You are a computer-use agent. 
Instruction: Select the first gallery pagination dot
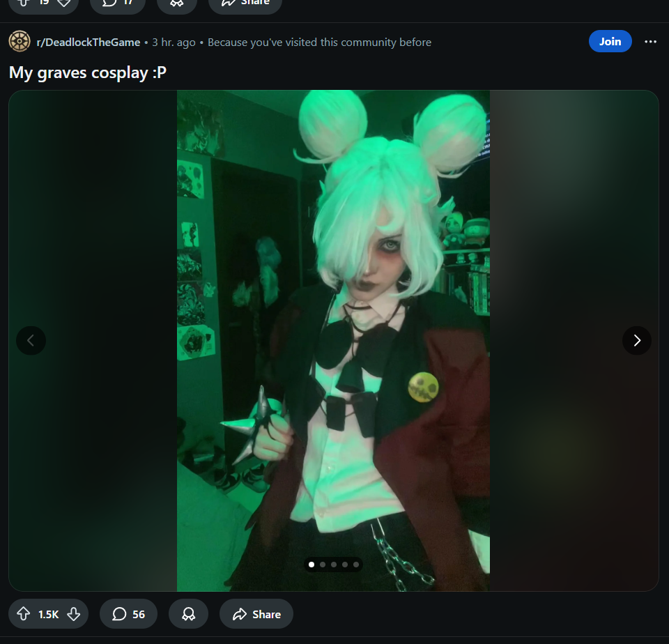tap(312, 565)
